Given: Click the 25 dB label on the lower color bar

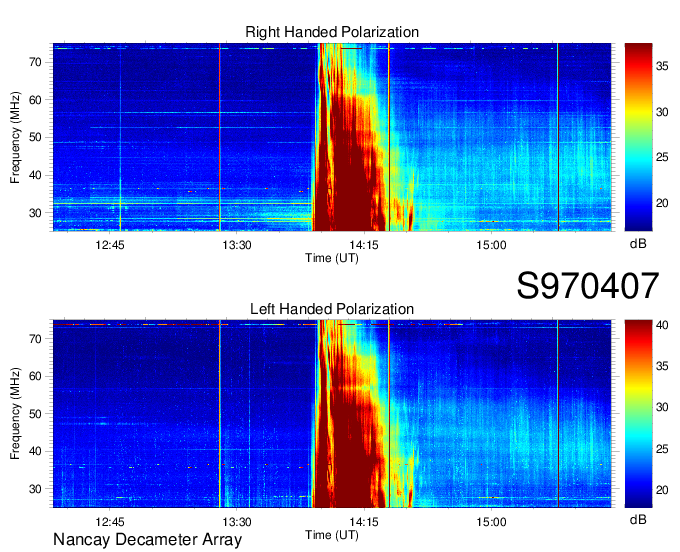Looking at the screenshot, I should click(662, 449).
